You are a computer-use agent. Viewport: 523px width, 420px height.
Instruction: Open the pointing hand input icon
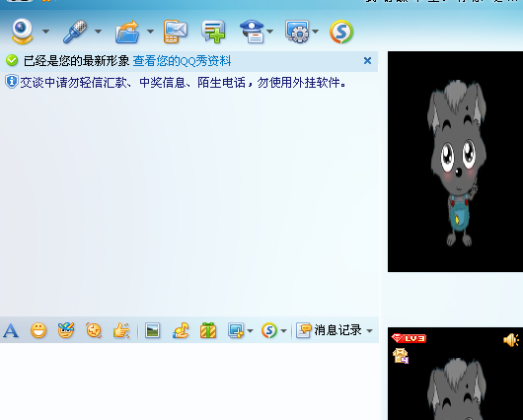[121, 330]
